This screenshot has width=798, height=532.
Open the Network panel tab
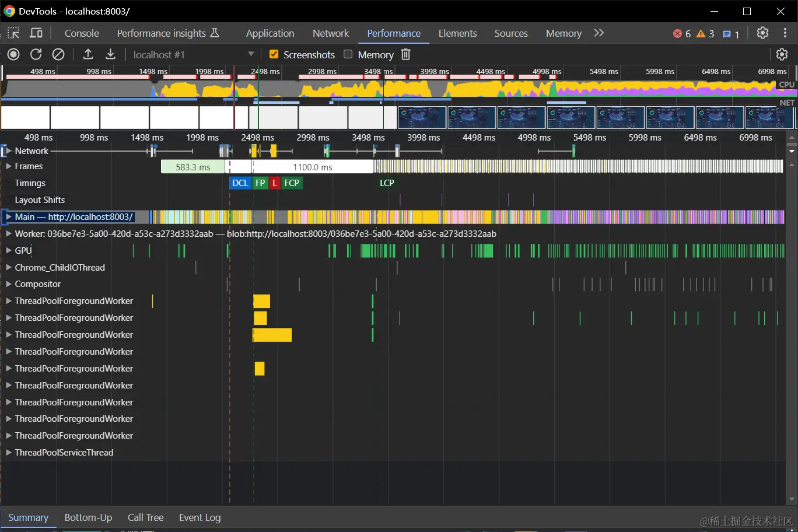pos(331,33)
